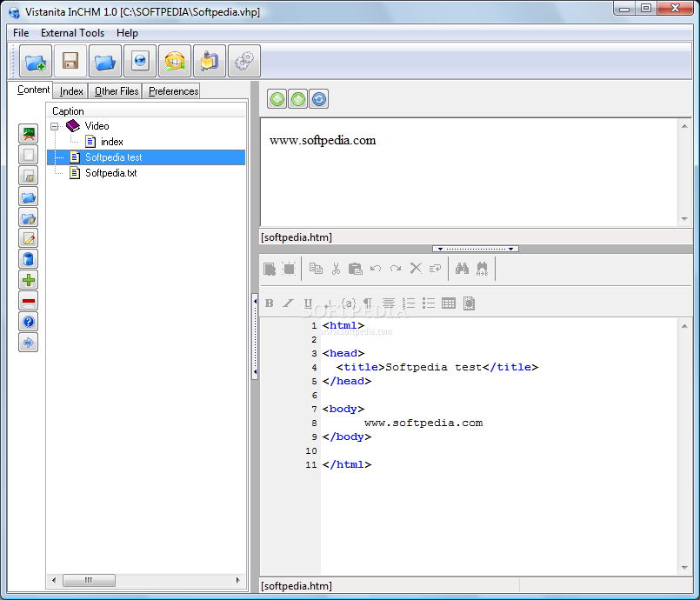Select the Softpedia.txt tree item
Viewport: 700px width, 600px height.
click(x=110, y=173)
